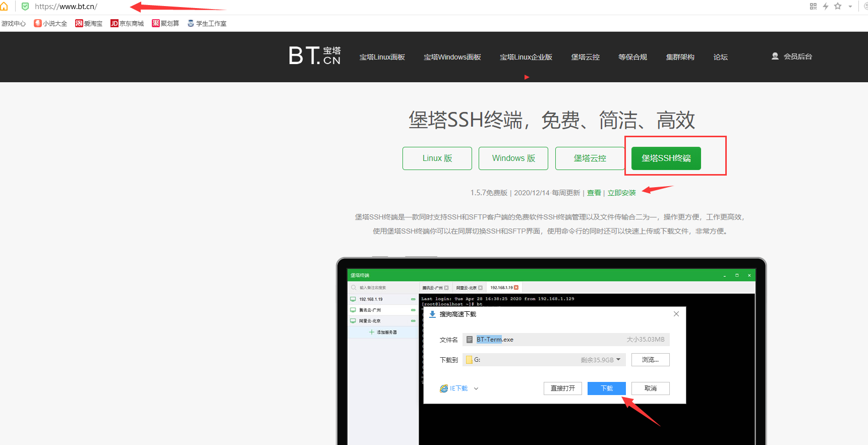The width and height of the screenshot is (868, 445).
Task: Click the IE下载 Internet Explorer icon
Action: pos(444,388)
